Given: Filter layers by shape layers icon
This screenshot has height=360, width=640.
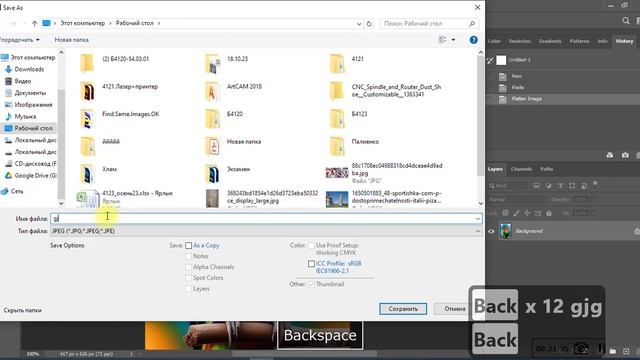Looking at the screenshot, I should tap(572, 186).
